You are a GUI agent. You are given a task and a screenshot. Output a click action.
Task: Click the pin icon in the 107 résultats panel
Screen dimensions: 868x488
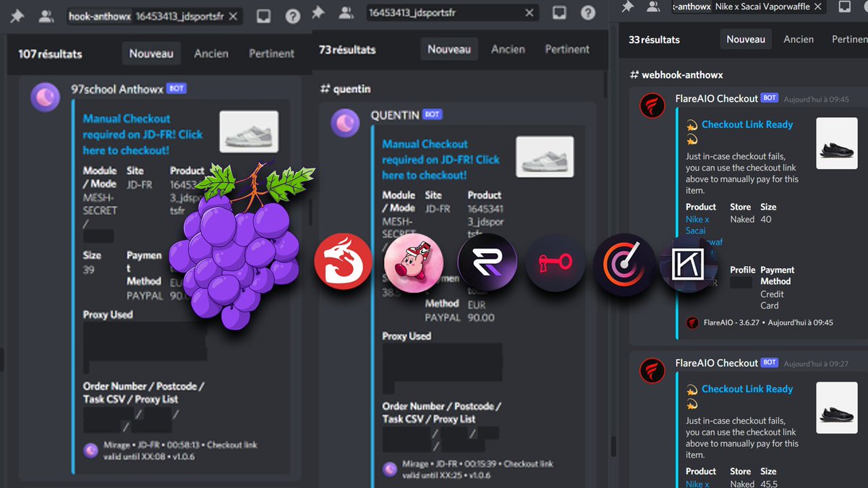[17, 15]
